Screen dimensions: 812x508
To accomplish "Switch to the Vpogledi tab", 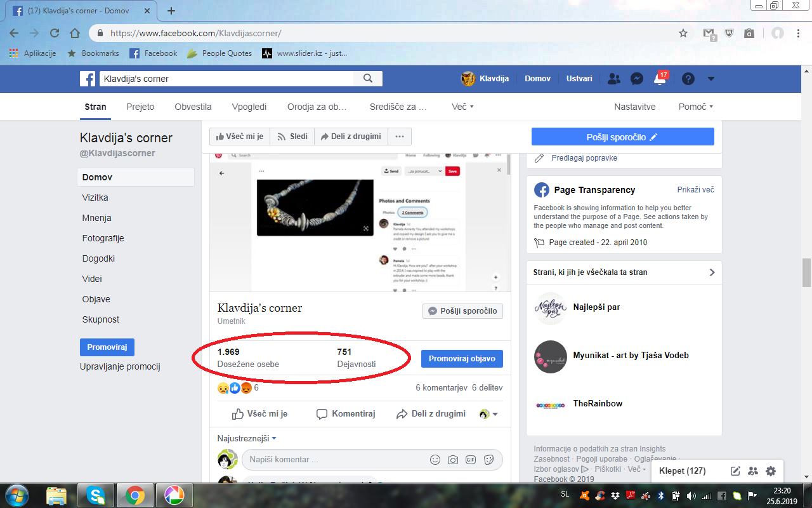I will coord(249,107).
